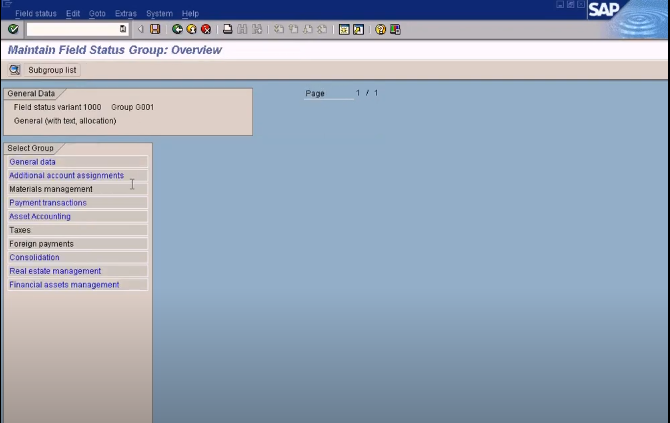Click the SAP window menu icon at top-left
The height and width of the screenshot is (423, 670).
(x=6, y=3)
